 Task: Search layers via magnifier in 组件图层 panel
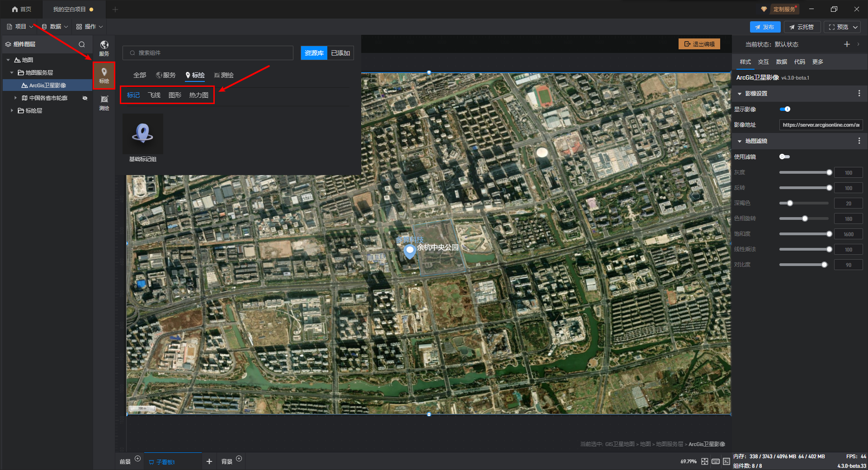[x=82, y=44]
